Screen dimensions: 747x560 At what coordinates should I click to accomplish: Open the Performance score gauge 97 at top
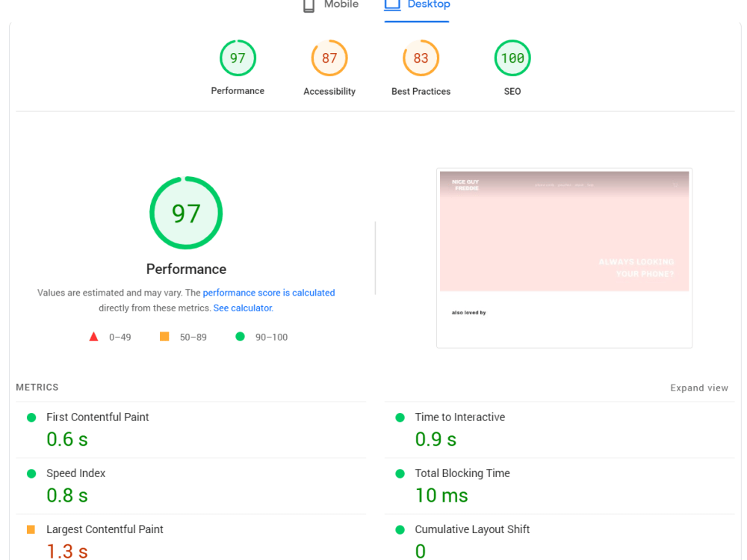[x=238, y=58]
